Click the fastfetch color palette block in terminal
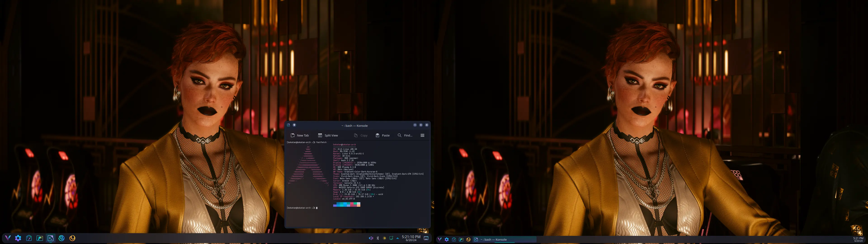The width and height of the screenshot is (868, 244). coord(347,204)
